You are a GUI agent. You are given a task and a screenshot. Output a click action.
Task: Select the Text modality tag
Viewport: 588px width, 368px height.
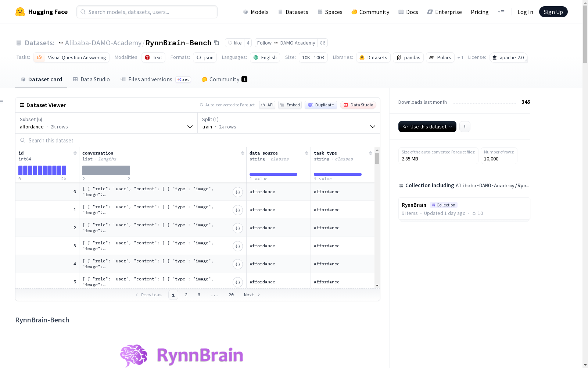[x=153, y=57]
